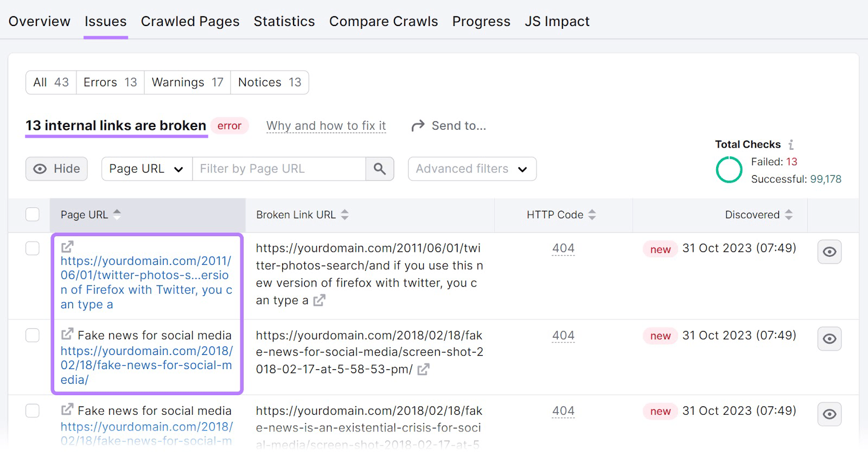868x456 pixels.
Task: Open the Advanced filters dropdown
Action: coord(472,169)
